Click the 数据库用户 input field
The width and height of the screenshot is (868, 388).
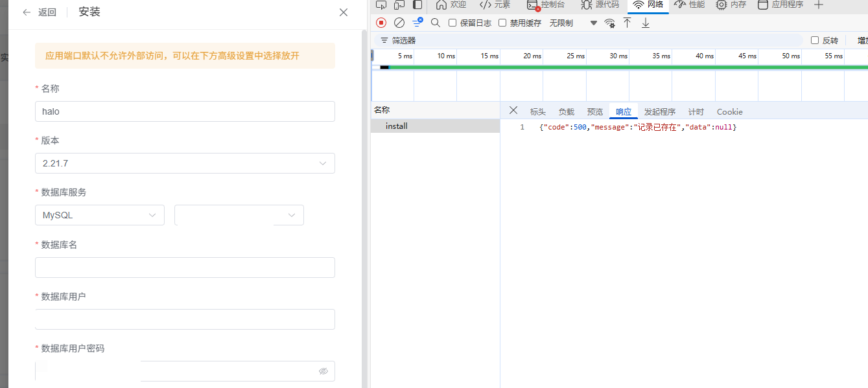pos(185,319)
